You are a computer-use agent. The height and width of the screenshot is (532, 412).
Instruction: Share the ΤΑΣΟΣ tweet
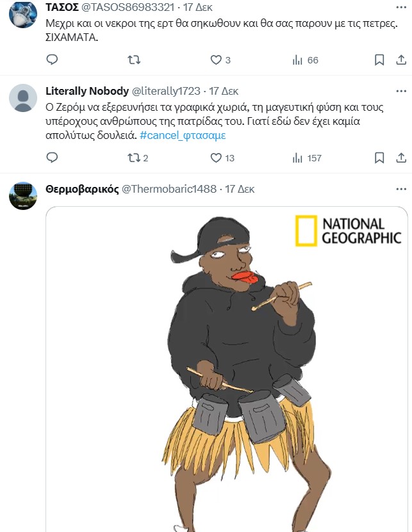pos(400,60)
